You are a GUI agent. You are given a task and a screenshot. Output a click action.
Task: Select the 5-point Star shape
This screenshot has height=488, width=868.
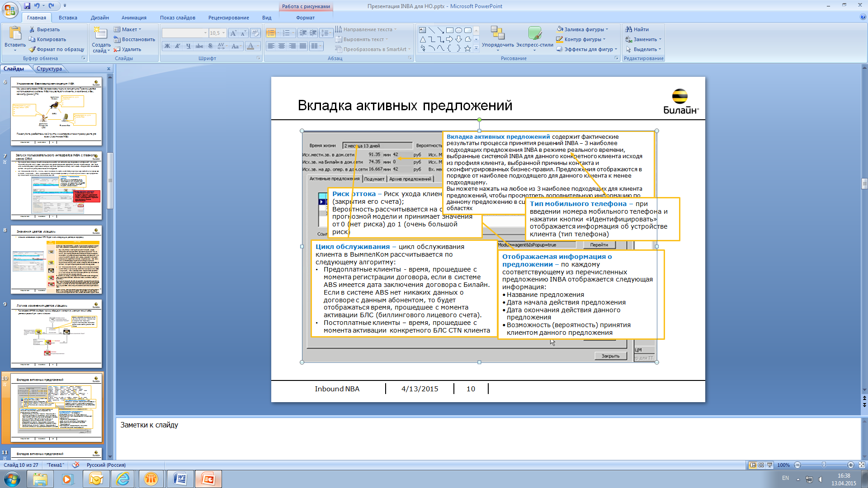click(468, 48)
